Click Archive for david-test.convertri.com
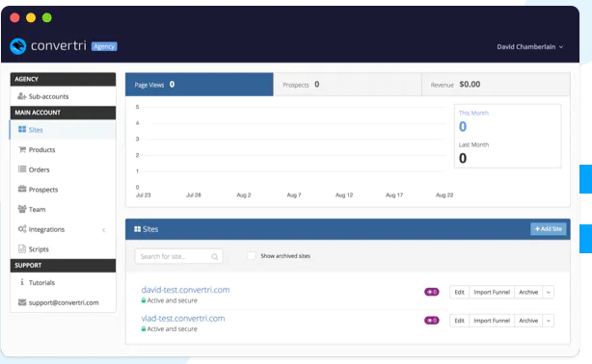This screenshot has height=364, width=592. pos(528,293)
